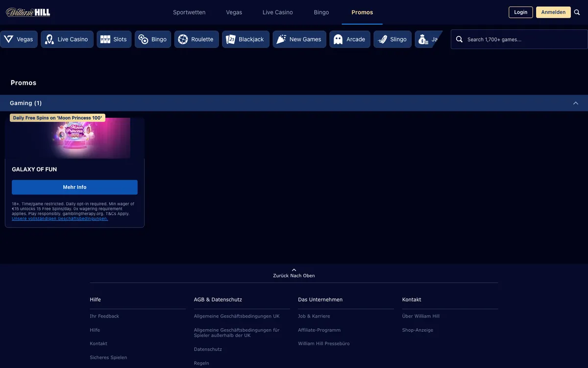Focus the Search 1,700+ games field
The image size is (588, 368).
519,39
